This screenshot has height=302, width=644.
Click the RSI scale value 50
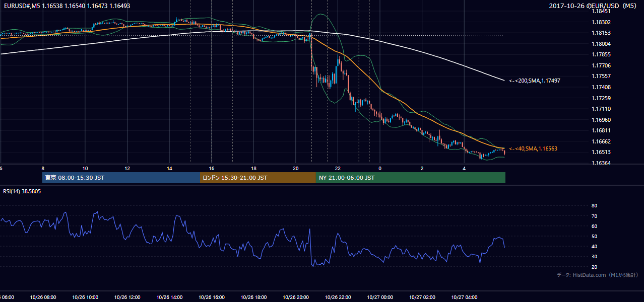pyautogui.click(x=594, y=236)
